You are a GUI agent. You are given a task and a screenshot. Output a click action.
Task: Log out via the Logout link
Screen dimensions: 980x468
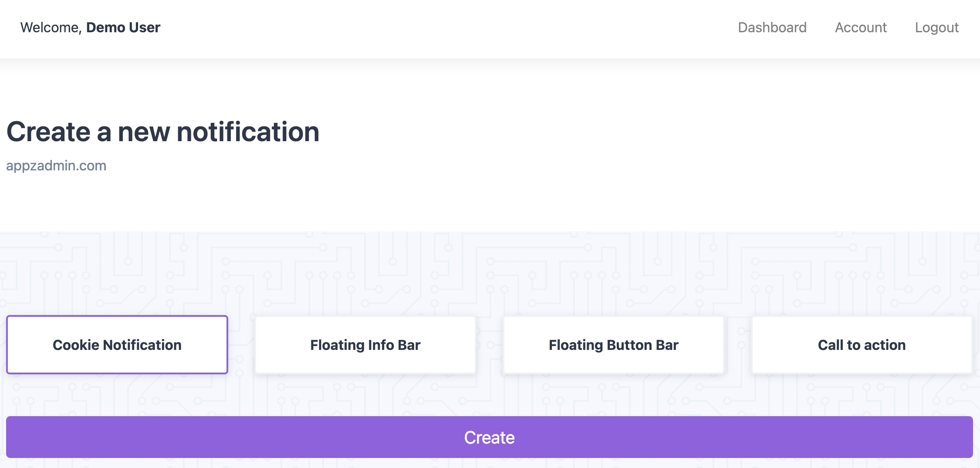tap(936, 27)
